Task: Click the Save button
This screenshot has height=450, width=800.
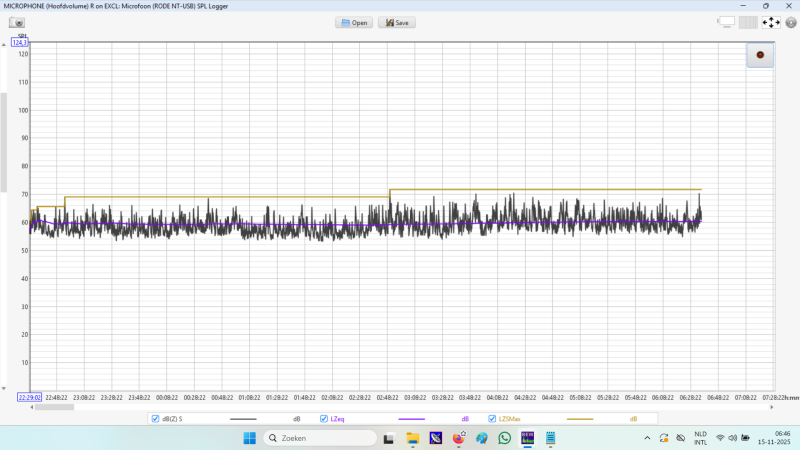Action: [396, 22]
